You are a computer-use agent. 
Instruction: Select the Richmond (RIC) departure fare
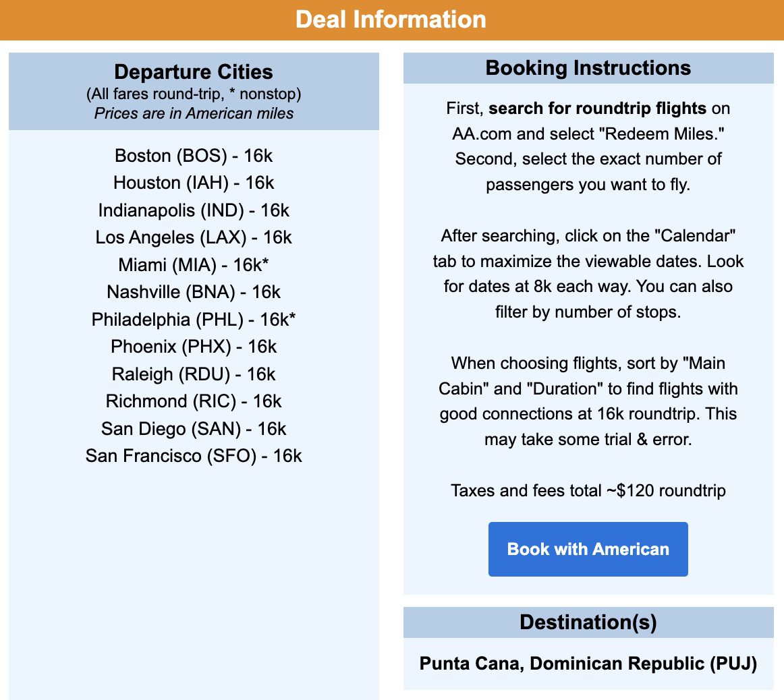click(x=193, y=401)
